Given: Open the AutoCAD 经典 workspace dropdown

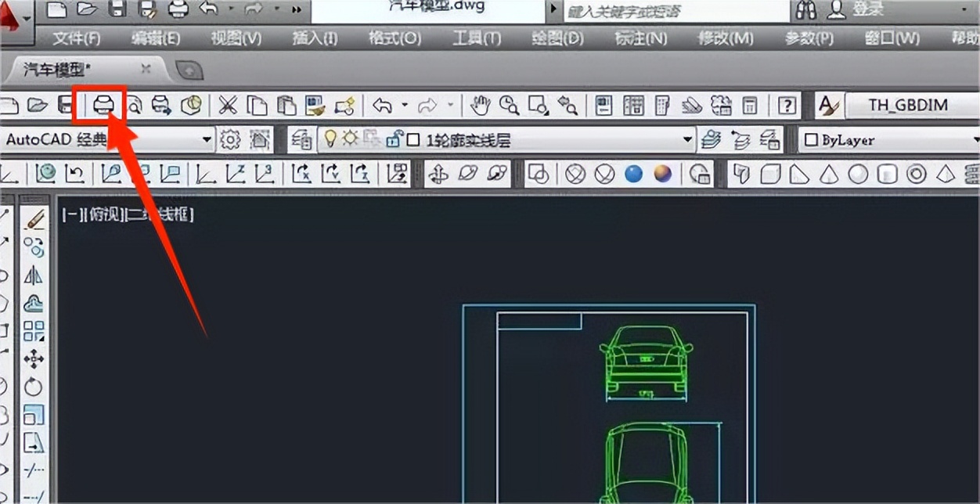Looking at the screenshot, I should tap(207, 139).
